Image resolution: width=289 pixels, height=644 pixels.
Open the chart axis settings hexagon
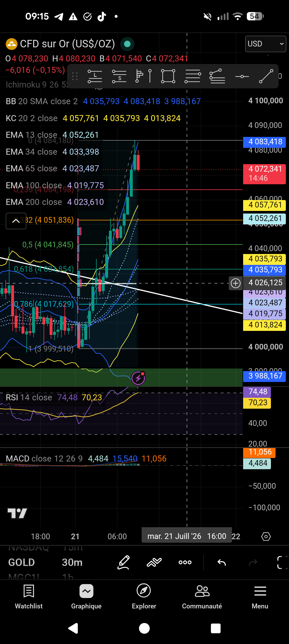(266, 536)
